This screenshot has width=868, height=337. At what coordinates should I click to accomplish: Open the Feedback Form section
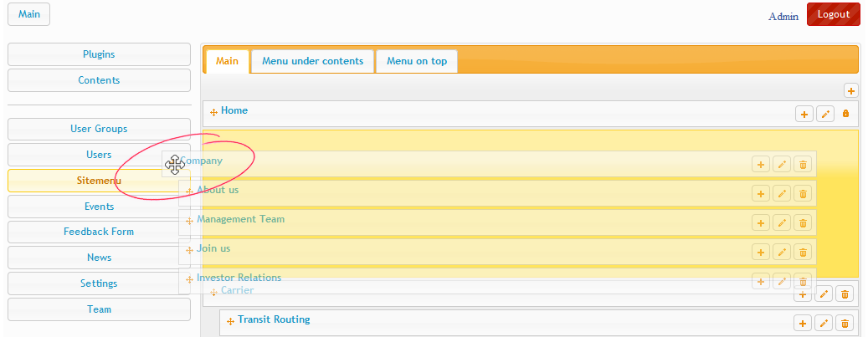(x=99, y=232)
